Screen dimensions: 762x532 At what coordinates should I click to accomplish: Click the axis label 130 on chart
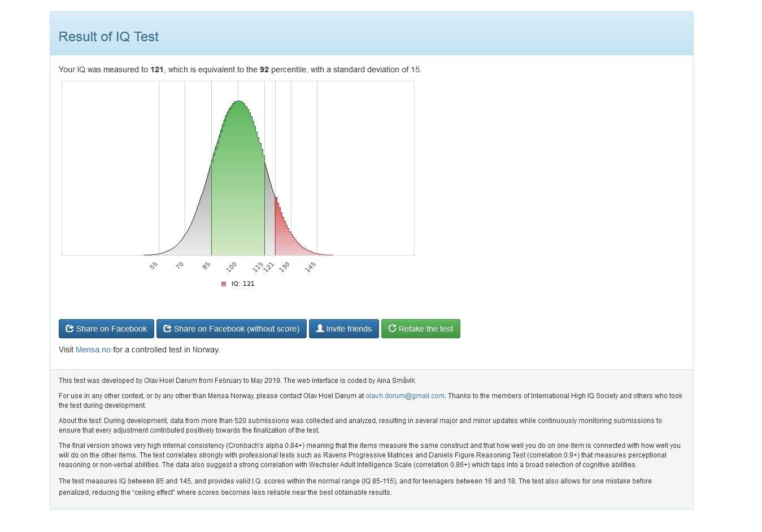284,267
